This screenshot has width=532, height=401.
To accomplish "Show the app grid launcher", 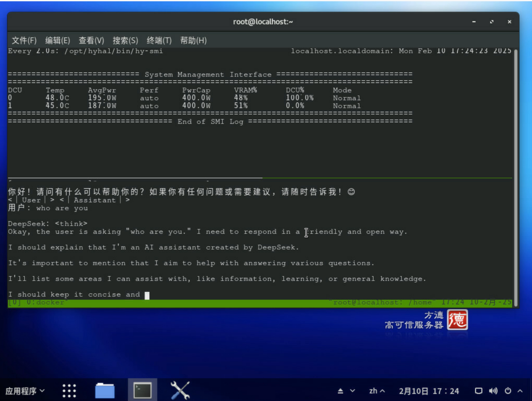I will pyautogui.click(x=69, y=391).
